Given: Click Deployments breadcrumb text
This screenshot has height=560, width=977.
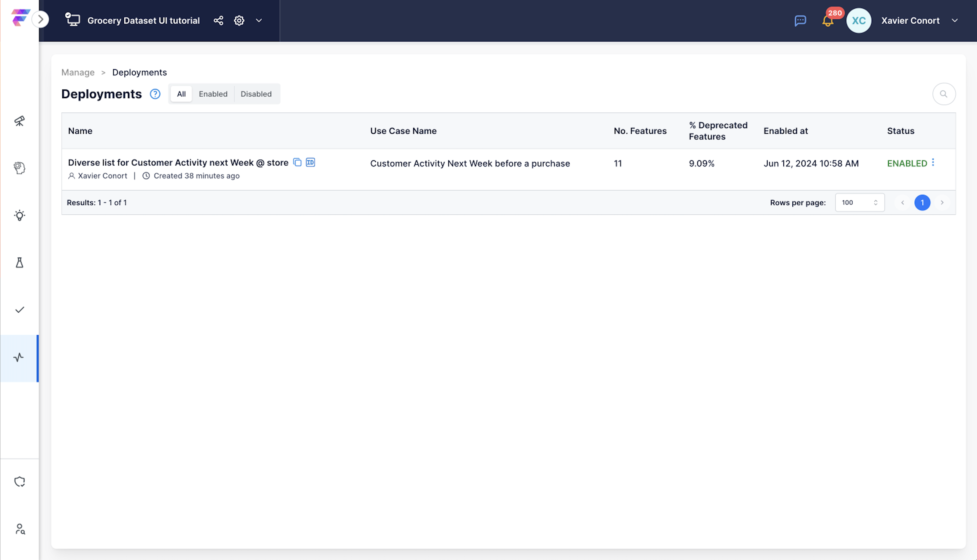Looking at the screenshot, I should (x=140, y=72).
